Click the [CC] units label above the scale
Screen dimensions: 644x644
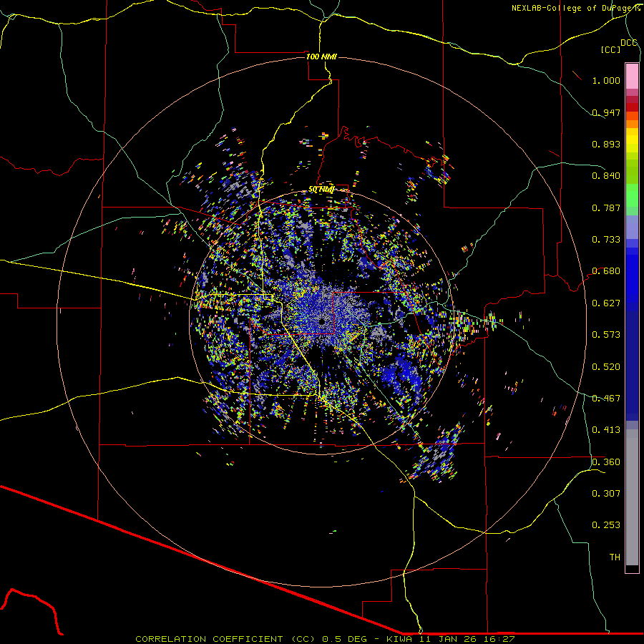[x=611, y=49]
